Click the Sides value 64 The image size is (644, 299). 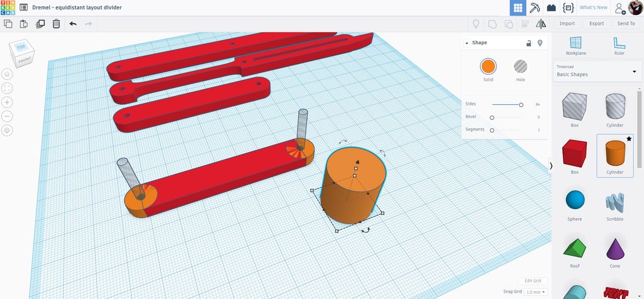537,105
